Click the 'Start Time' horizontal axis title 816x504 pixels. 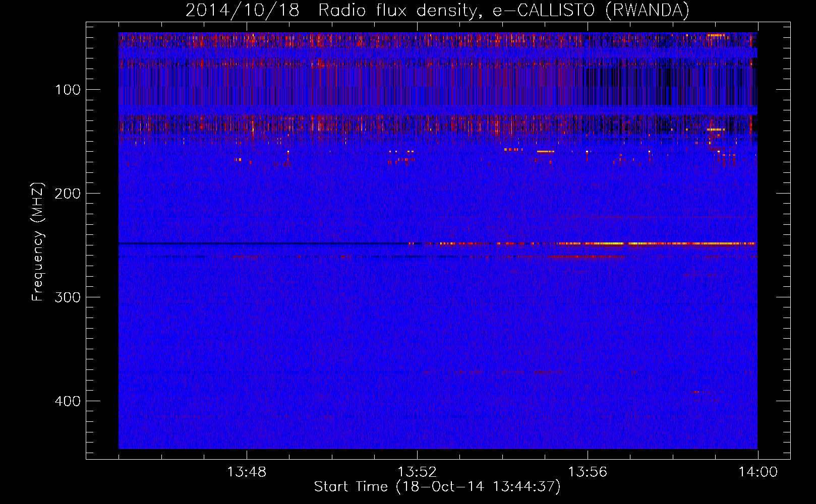(351, 487)
